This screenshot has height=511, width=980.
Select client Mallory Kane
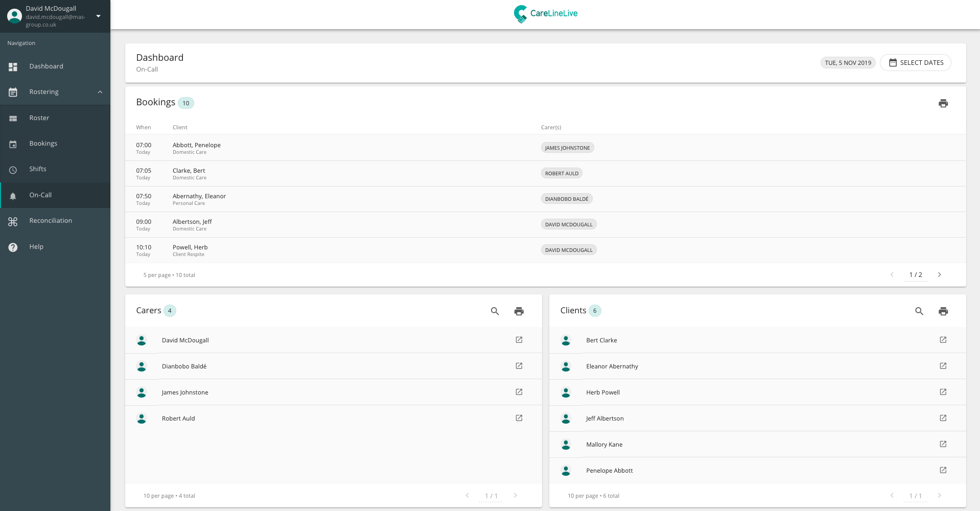pyautogui.click(x=758, y=444)
